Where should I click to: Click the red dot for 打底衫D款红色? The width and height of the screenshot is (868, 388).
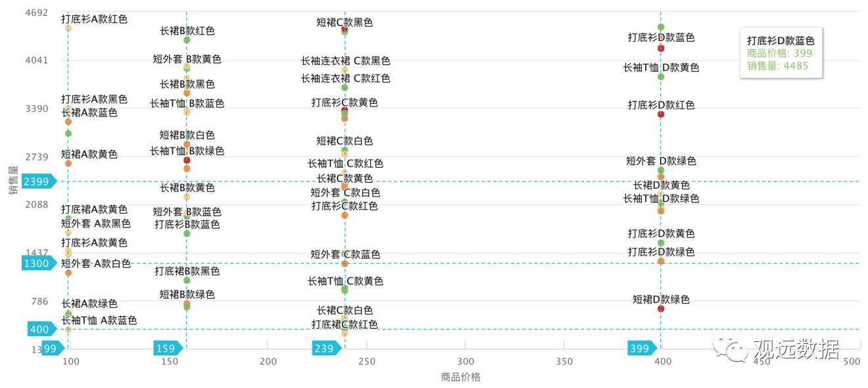pyautogui.click(x=661, y=114)
